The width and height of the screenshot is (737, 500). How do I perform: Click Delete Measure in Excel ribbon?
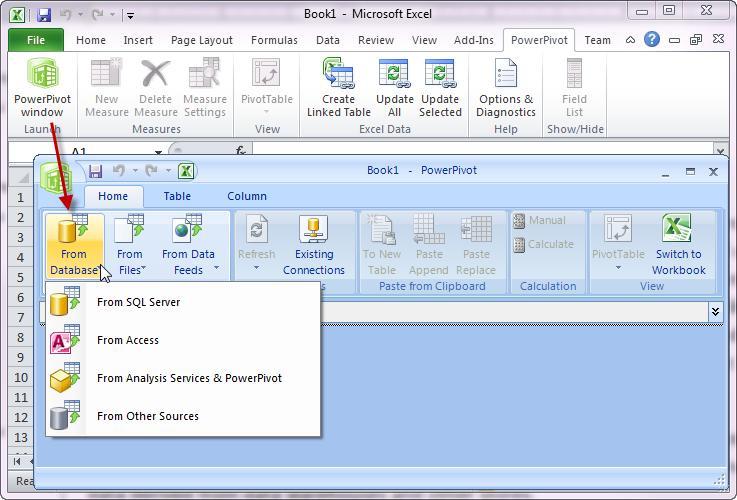point(156,88)
